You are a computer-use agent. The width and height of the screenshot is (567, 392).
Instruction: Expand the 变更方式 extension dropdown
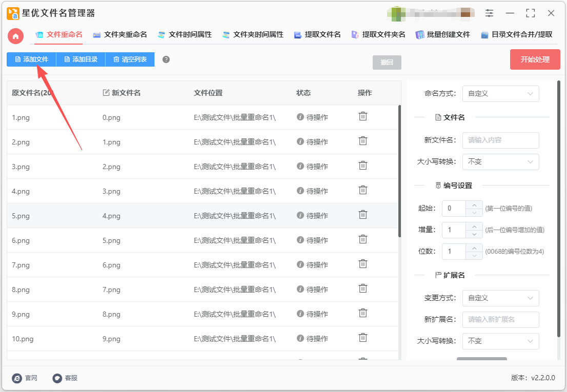point(500,298)
